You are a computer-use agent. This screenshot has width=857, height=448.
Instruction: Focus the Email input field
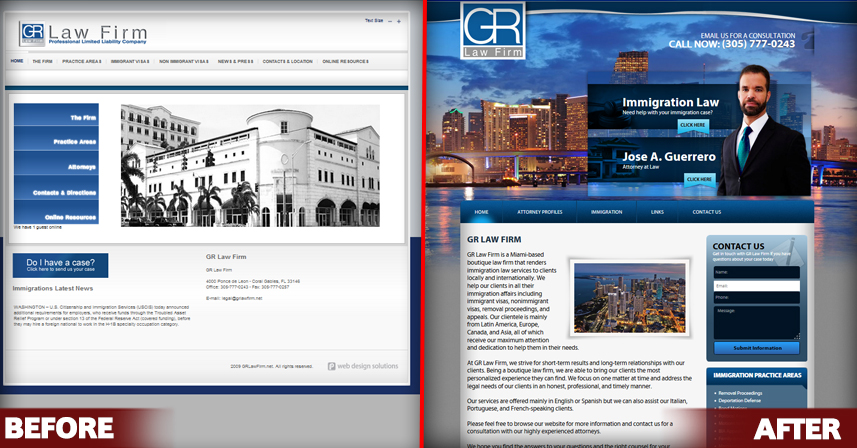[x=756, y=285]
